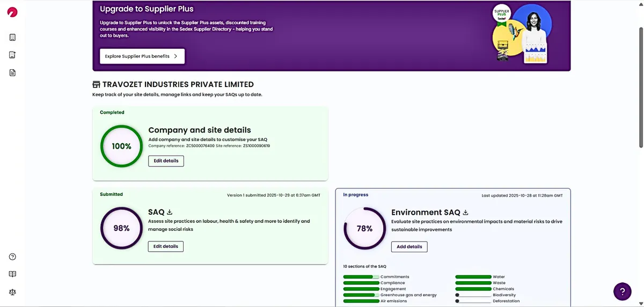The width and height of the screenshot is (644, 307).
Task: Click the Company and site details title
Action: click(x=200, y=130)
